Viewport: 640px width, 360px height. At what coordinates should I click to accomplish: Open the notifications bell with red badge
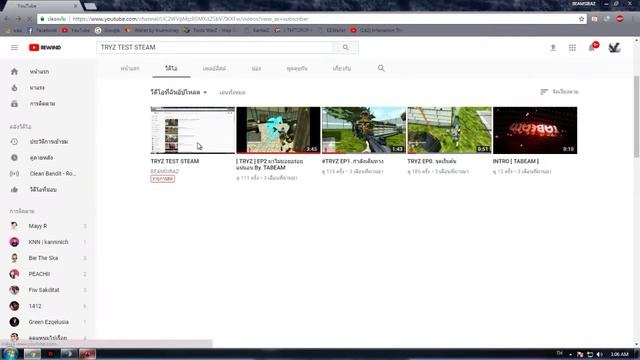[x=593, y=47]
